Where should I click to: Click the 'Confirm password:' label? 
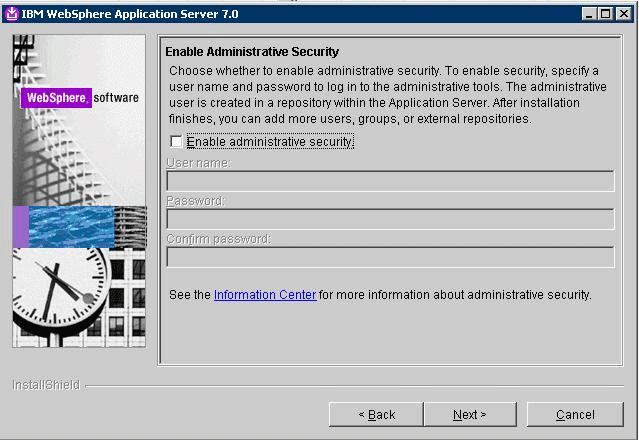[218, 239]
